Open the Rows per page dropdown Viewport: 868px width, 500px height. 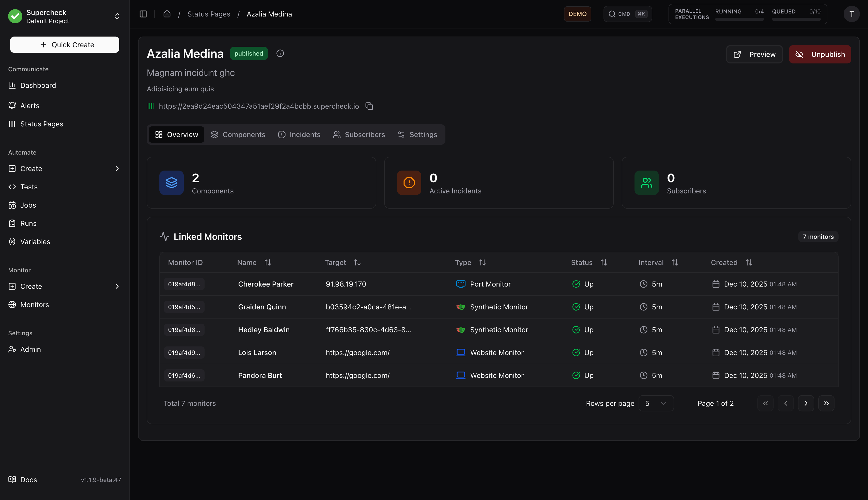(656, 404)
